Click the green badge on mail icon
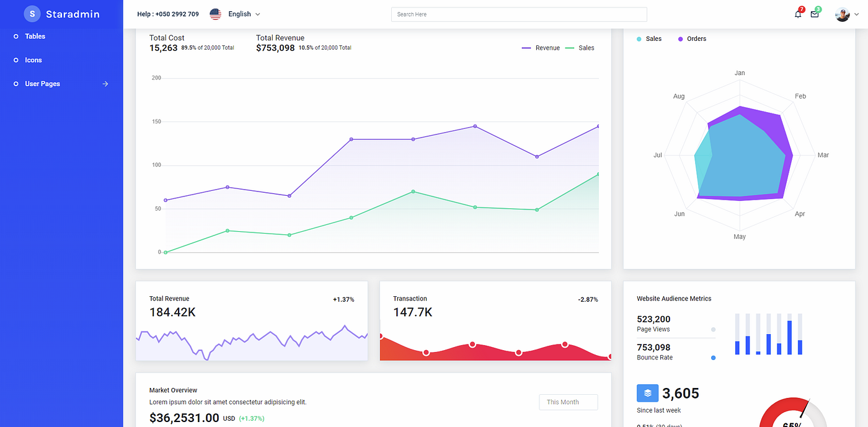This screenshot has height=427, width=868. 818,9
